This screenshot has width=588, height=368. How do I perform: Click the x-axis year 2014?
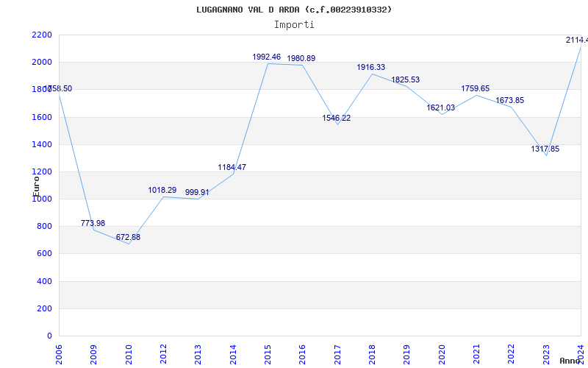pos(233,355)
